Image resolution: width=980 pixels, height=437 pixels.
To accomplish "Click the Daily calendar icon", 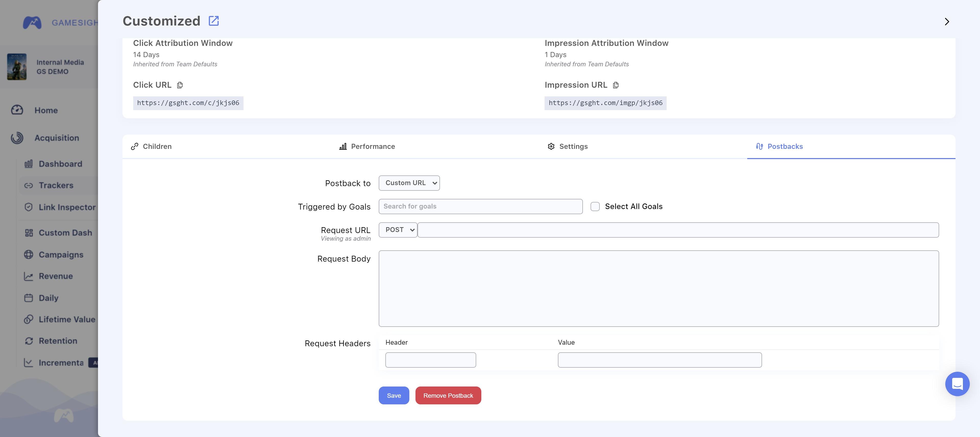I will [29, 298].
